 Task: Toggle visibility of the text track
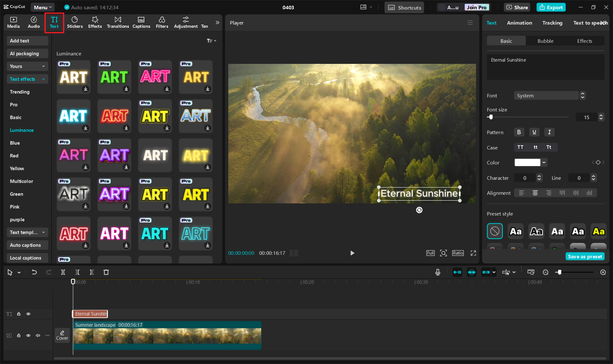(x=28, y=314)
